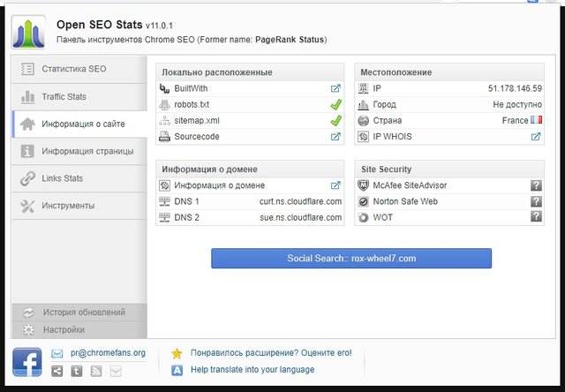
Task: Click sue.ns.cloudflare.com DNS 2 value
Action: point(300,217)
